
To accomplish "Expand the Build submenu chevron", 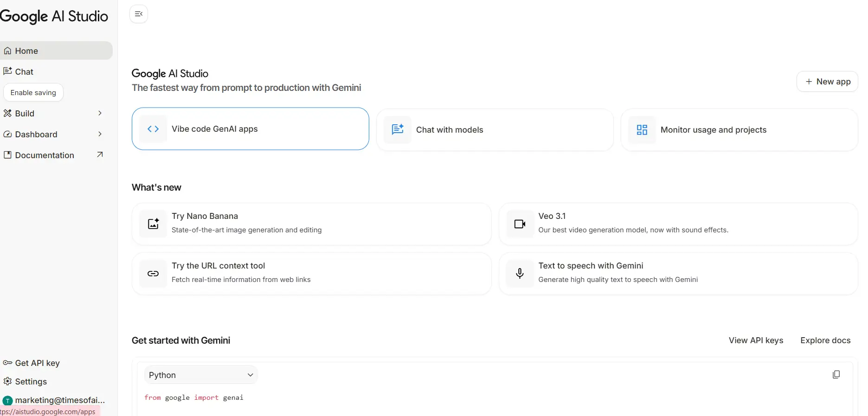I will point(100,113).
